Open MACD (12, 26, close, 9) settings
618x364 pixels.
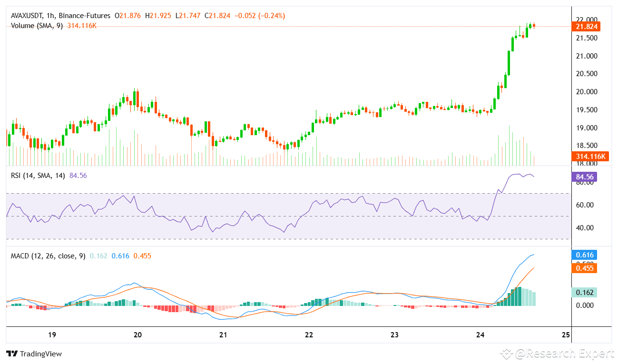coord(48,256)
